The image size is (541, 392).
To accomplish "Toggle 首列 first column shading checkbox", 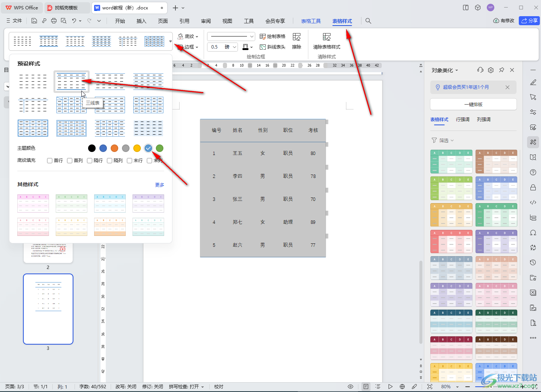I will 70,161.
